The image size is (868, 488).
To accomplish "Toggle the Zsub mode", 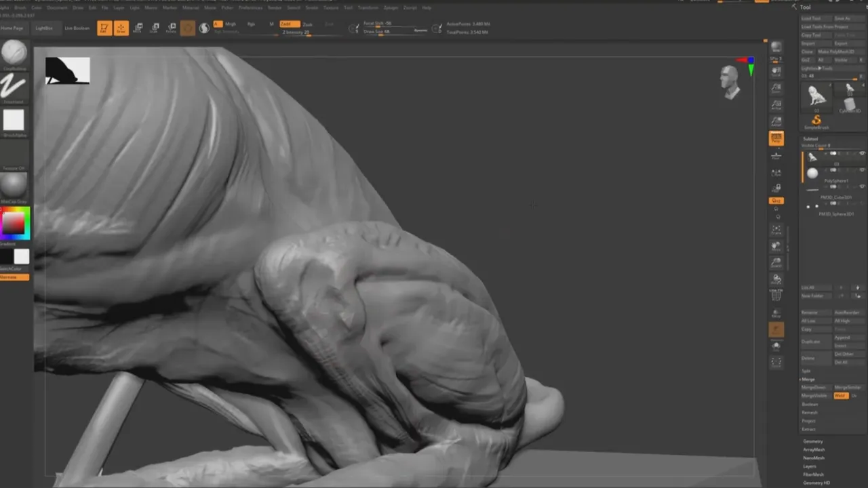I will click(x=308, y=24).
